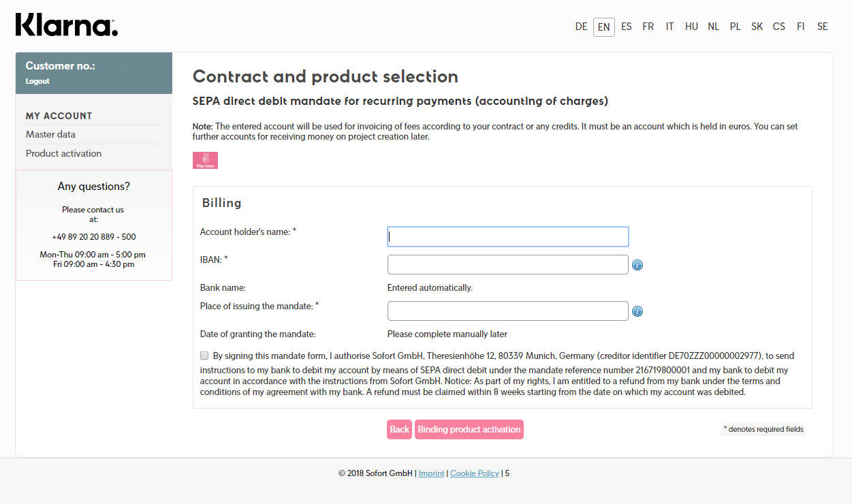Switch language to PL
852x504 pixels.
click(735, 27)
